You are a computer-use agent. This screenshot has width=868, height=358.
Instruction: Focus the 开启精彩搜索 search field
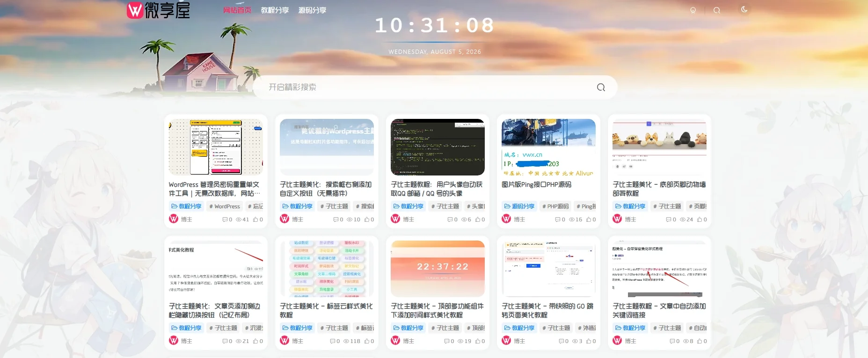[x=435, y=87]
